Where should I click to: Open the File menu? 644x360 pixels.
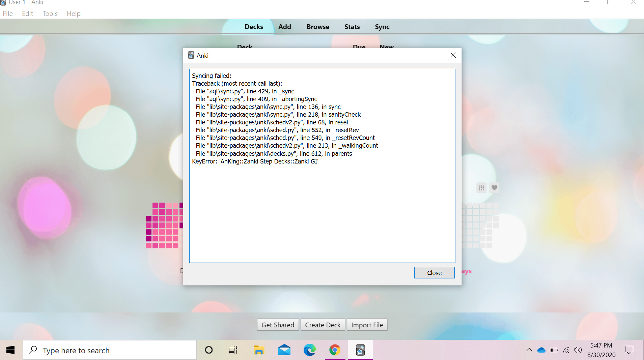click(x=8, y=13)
